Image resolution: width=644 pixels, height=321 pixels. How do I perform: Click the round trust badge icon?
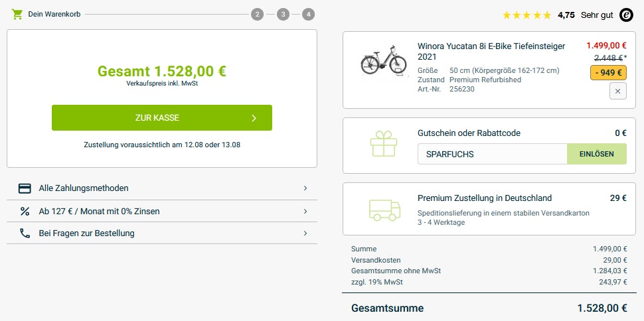pos(625,15)
